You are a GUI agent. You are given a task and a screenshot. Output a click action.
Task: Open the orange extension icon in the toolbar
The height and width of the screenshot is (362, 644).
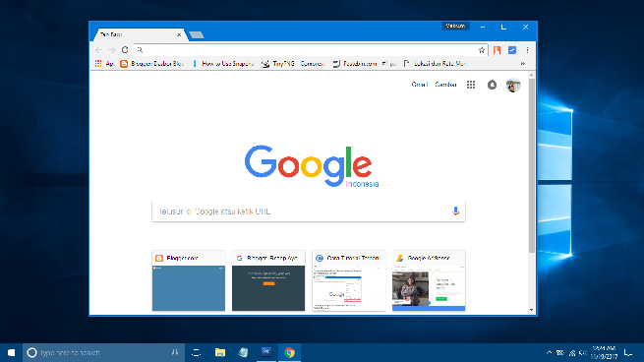pos(497,50)
